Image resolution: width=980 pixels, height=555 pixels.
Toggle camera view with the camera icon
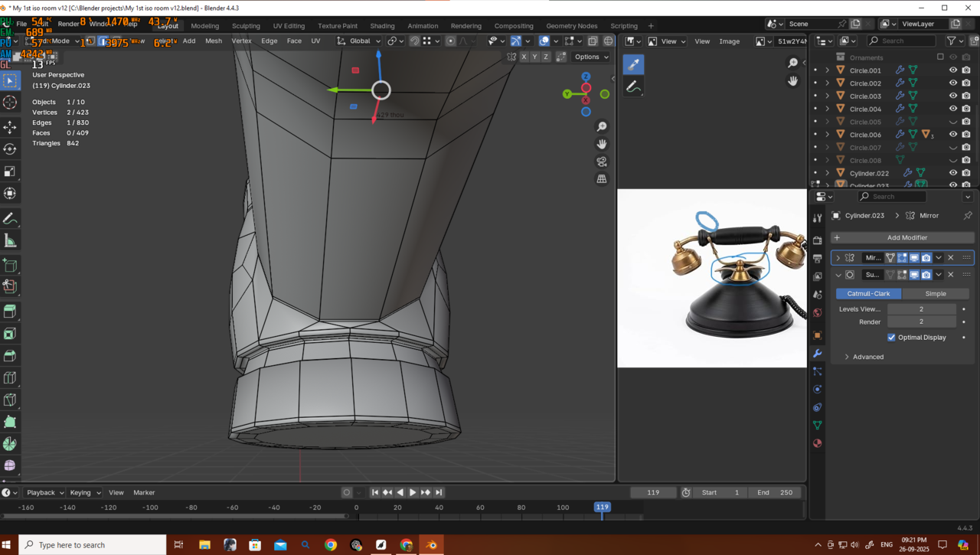tap(602, 162)
